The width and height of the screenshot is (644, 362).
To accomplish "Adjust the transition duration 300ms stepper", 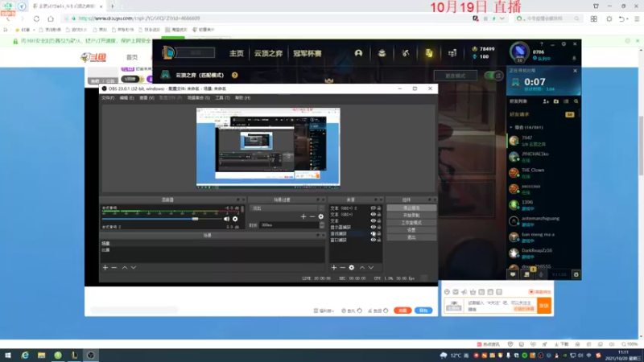I will pyautogui.click(x=321, y=225).
